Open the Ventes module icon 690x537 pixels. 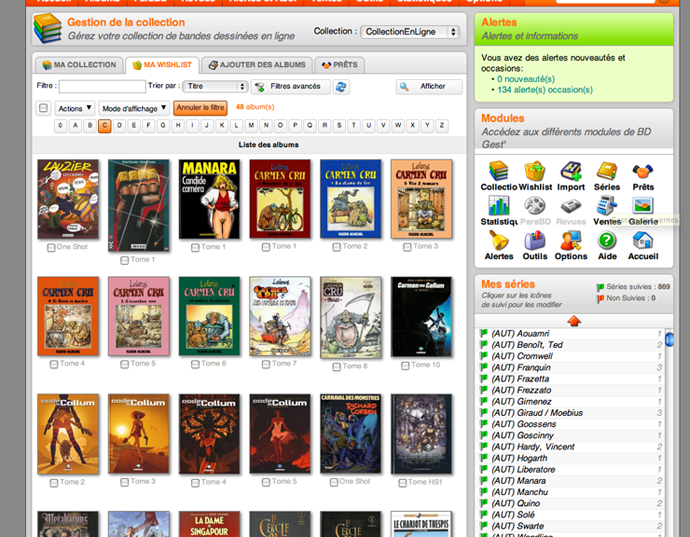(607, 206)
